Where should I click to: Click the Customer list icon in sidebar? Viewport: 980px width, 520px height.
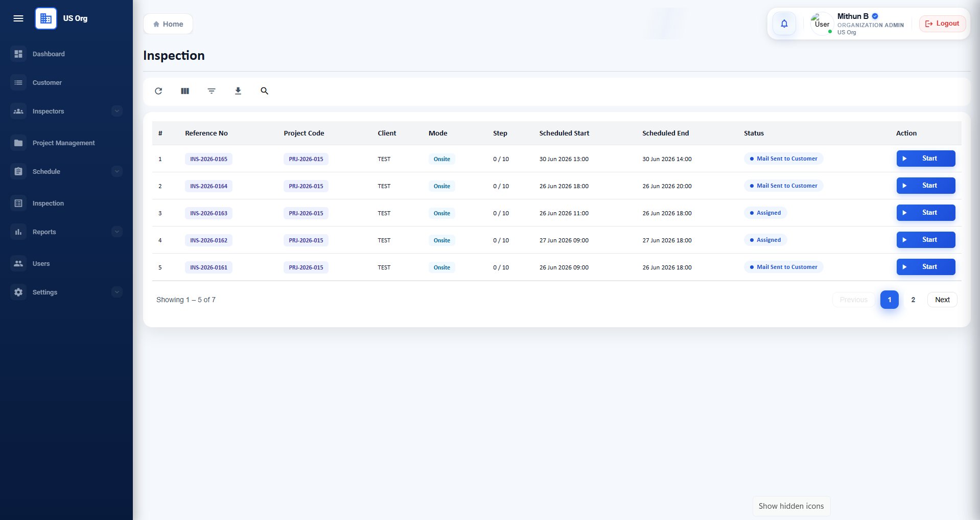(x=18, y=82)
